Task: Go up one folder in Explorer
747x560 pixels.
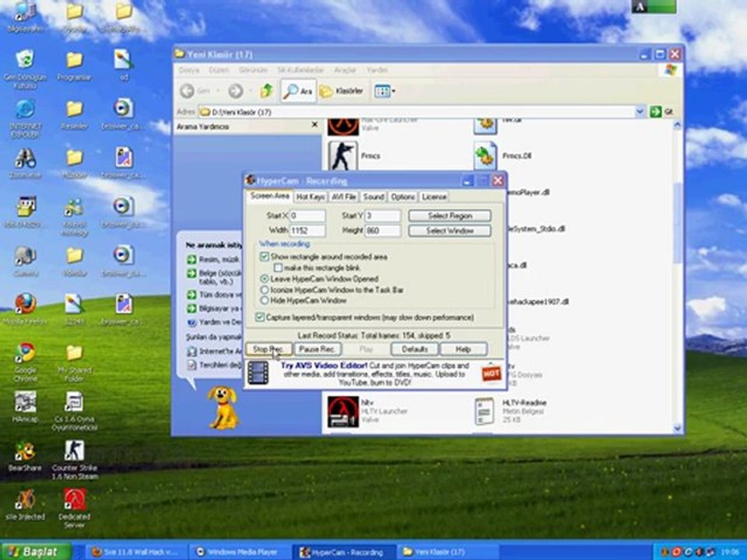Action: 266,90
